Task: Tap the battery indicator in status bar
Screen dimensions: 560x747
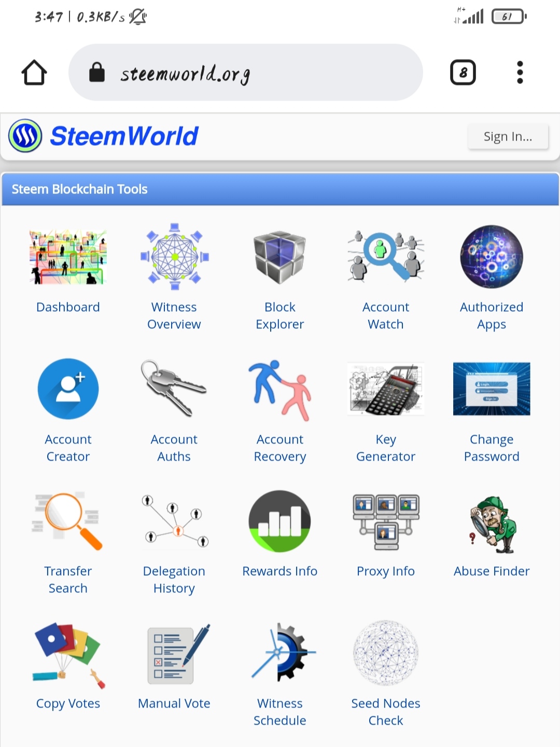Action: [x=509, y=17]
